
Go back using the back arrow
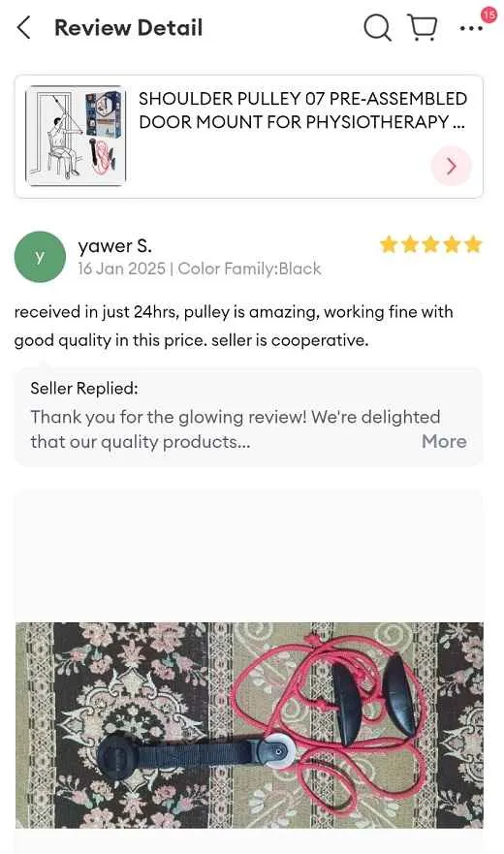[x=23, y=28]
